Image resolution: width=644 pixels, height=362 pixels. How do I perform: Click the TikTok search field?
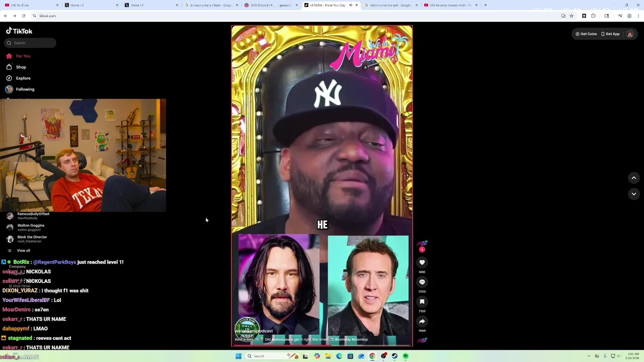(x=30, y=43)
